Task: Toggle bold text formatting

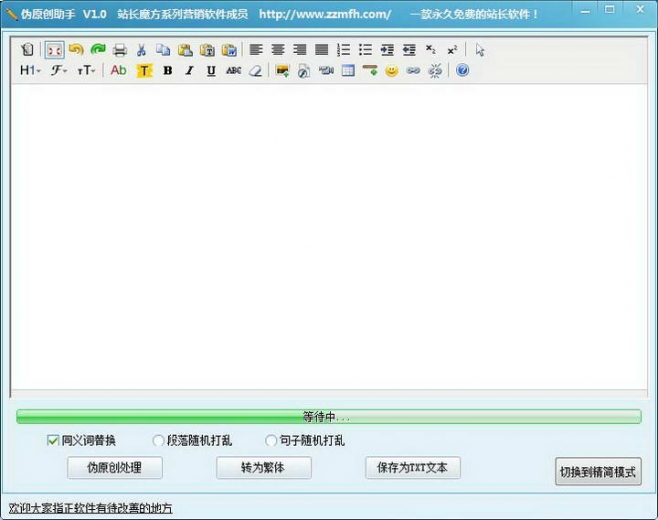Action: (167, 70)
